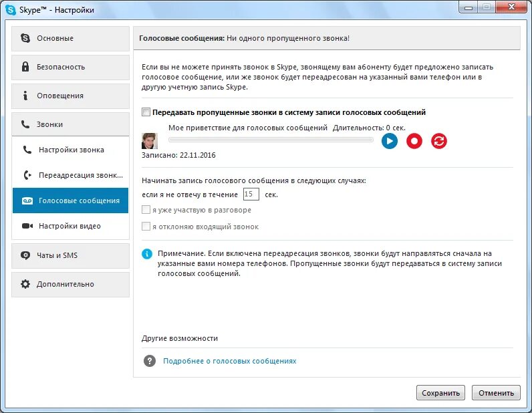This screenshot has height=413, width=532.
Task: Open 'Подробнее о голосовых сообщениях' link
Action: click(230, 361)
